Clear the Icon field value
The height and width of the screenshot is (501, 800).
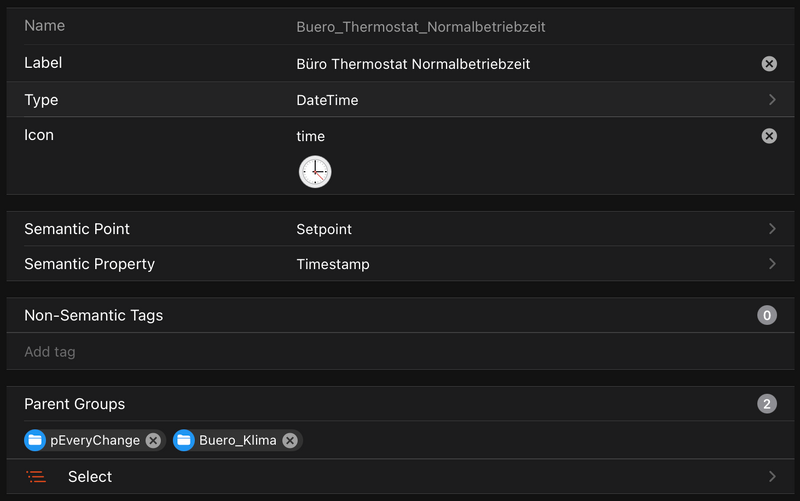[769, 136]
